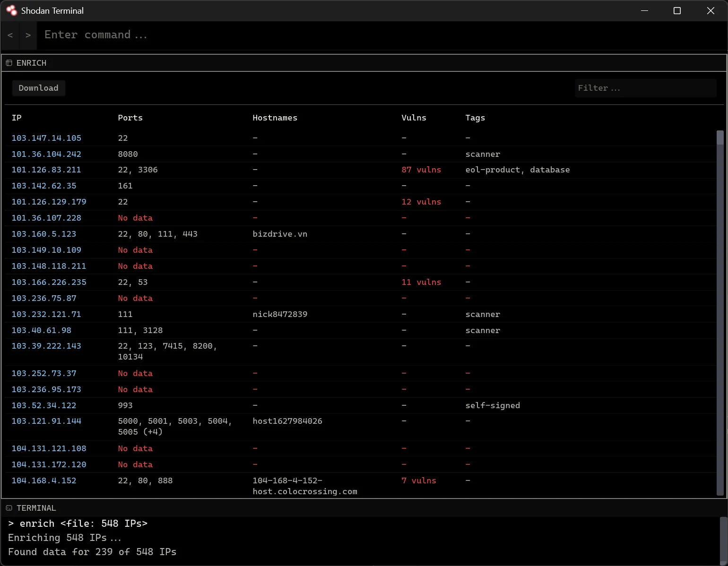Click the terminal output vertical scrollbar
The image size is (728, 566).
tap(723, 541)
